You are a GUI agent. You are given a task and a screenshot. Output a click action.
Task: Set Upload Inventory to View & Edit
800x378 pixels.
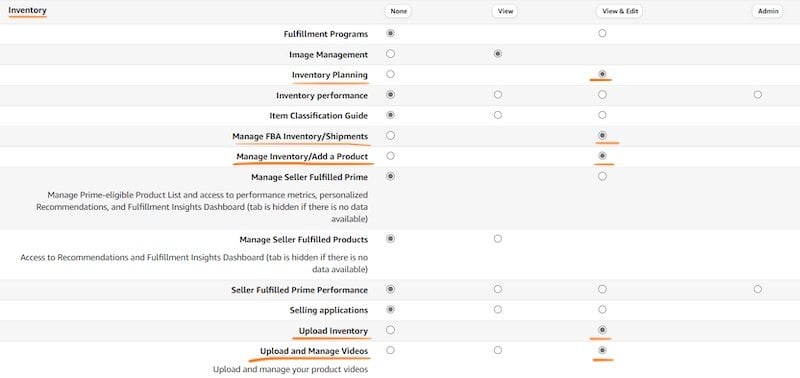pos(602,330)
